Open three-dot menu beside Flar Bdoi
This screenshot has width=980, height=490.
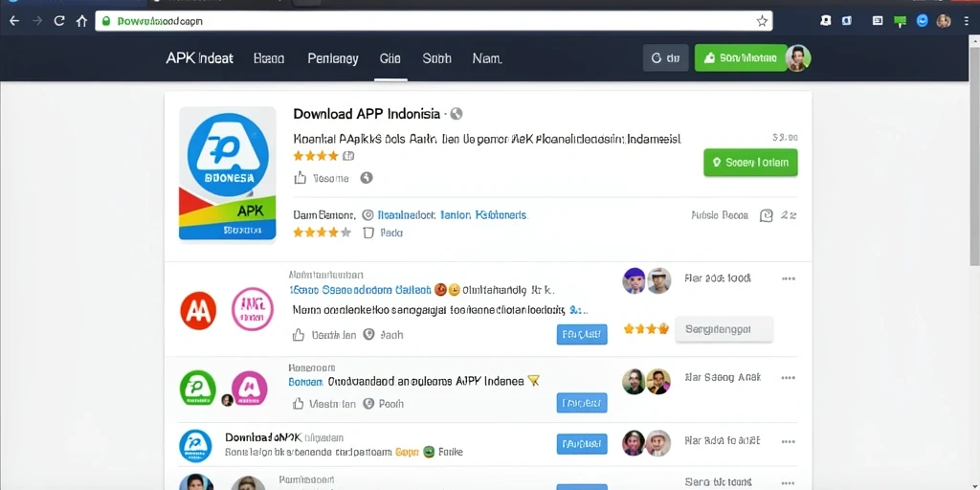[x=789, y=440]
